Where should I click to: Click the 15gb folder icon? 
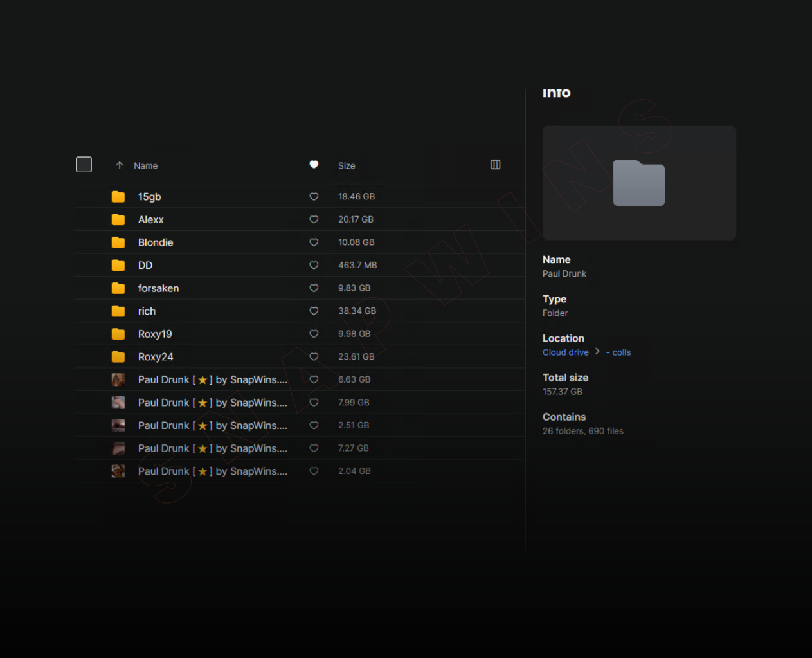pyautogui.click(x=118, y=197)
